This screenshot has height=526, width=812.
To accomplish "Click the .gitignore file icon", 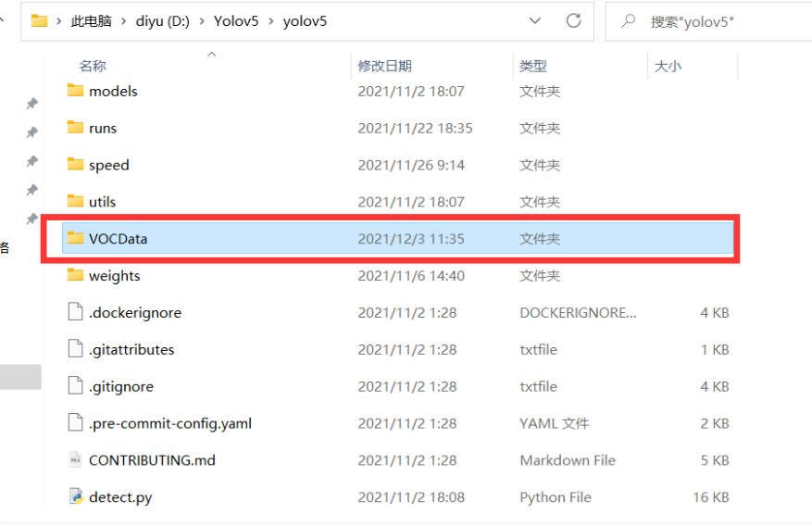I will click(76, 385).
